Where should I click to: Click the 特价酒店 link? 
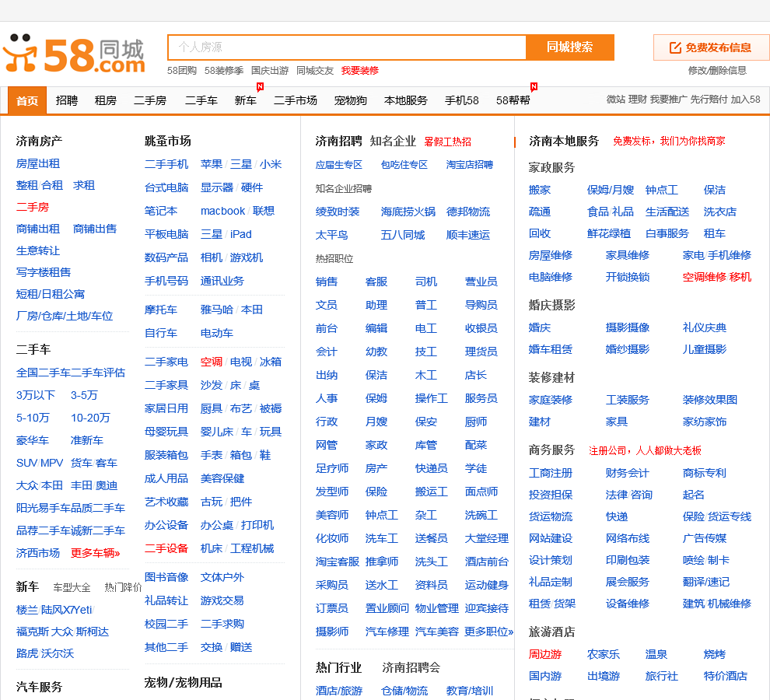tap(726, 677)
